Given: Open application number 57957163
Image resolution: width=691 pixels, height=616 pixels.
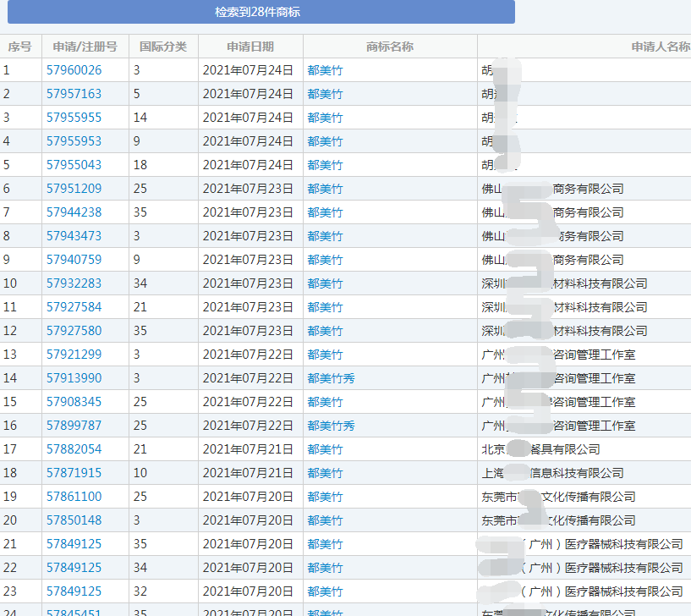Looking at the screenshot, I should tap(74, 94).
